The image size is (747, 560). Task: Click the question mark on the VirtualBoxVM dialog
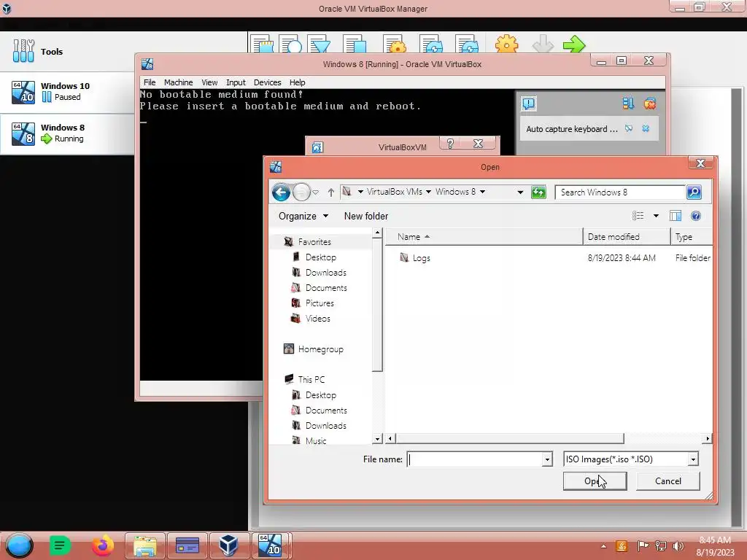[x=450, y=144]
